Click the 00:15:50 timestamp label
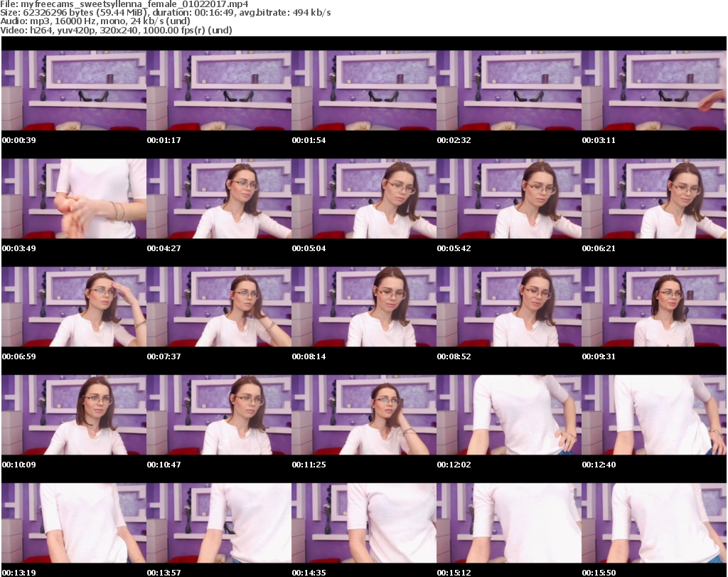 click(599, 573)
